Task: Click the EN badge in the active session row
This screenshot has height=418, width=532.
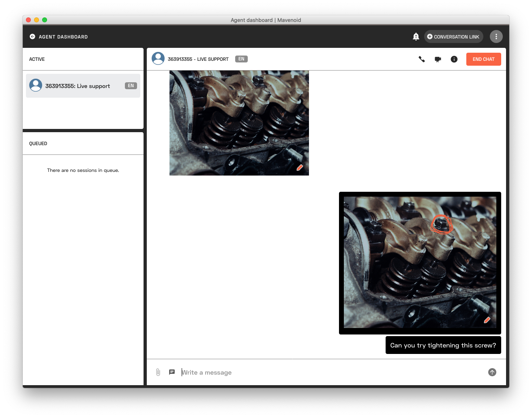Action: pos(131,86)
